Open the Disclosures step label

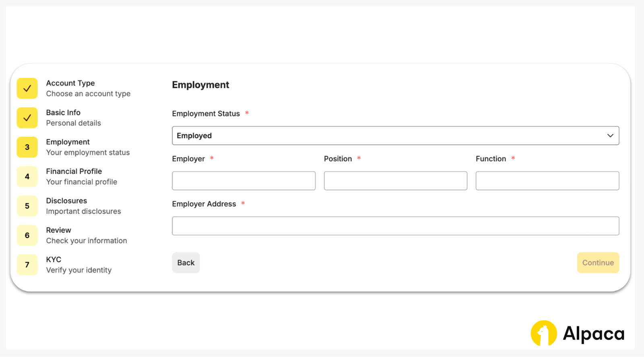[66, 201]
